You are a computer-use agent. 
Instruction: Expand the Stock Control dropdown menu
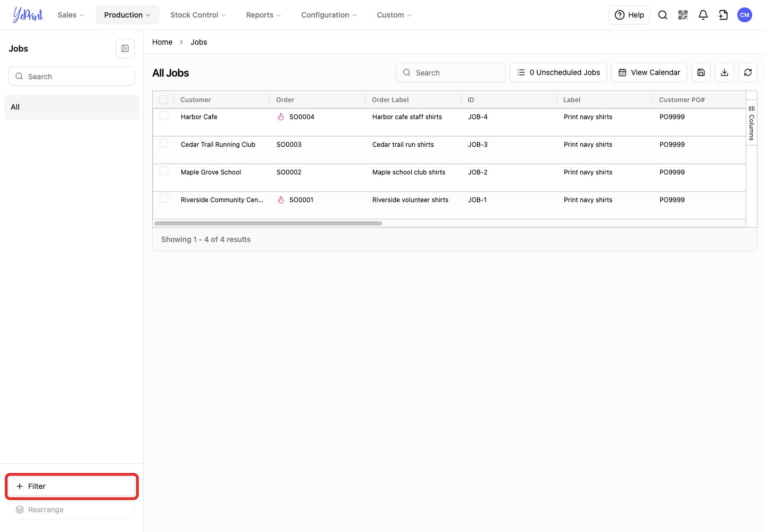pos(198,15)
